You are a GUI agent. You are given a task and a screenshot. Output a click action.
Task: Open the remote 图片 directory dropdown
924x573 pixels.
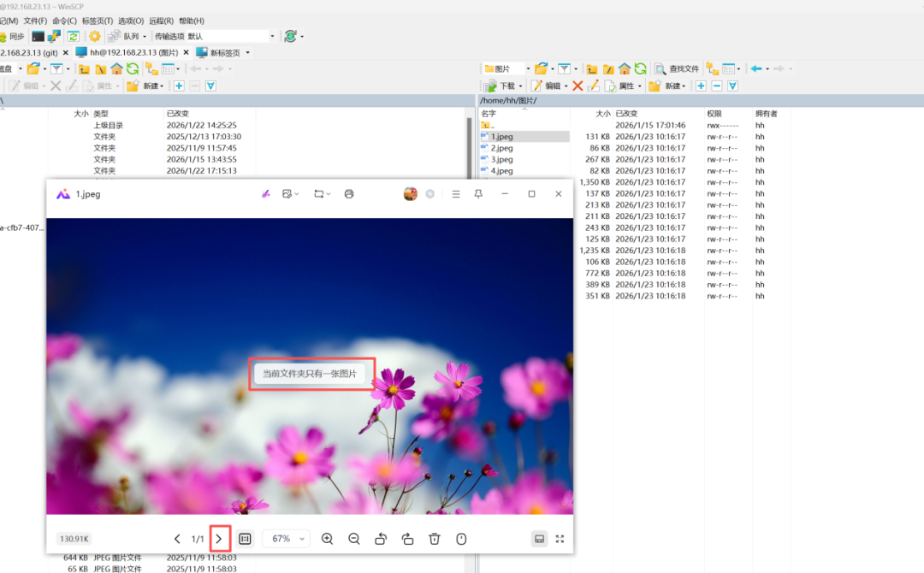pyautogui.click(x=527, y=68)
